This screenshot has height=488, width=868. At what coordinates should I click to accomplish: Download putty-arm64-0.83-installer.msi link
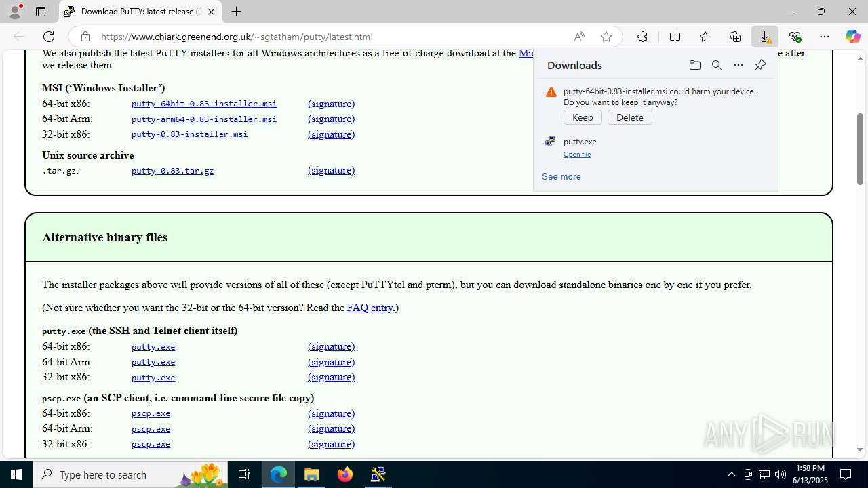pos(204,119)
